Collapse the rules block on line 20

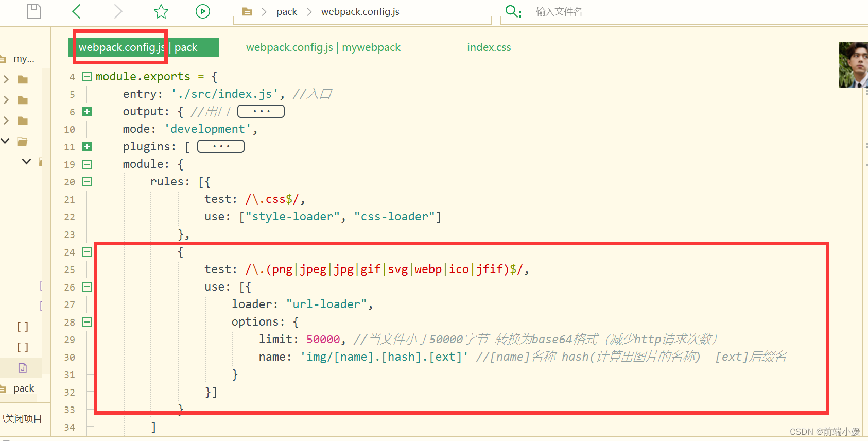(x=87, y=182)
